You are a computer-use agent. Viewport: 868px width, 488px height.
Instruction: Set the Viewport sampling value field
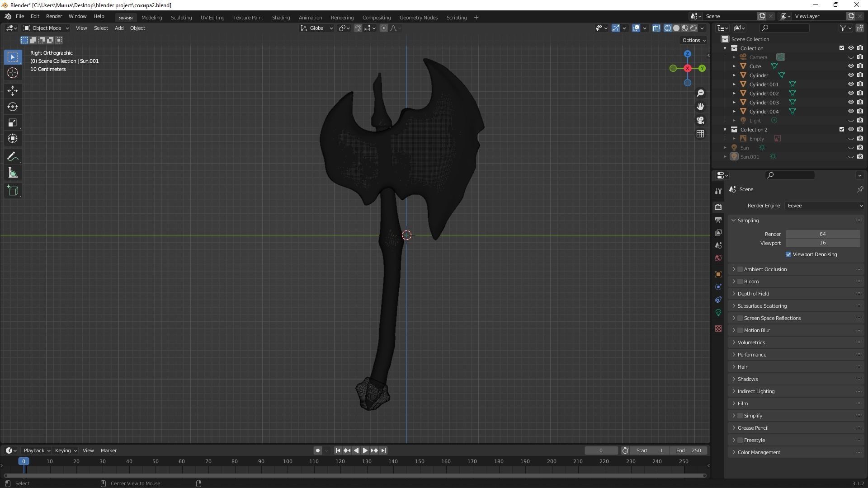822,243
